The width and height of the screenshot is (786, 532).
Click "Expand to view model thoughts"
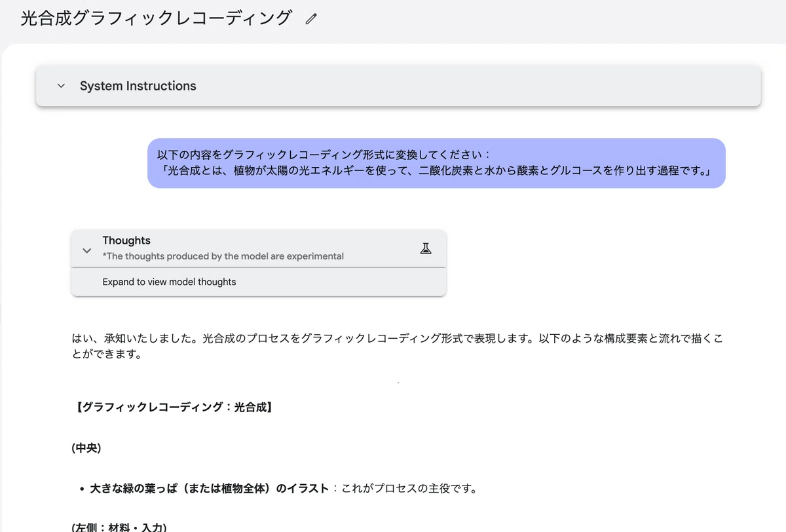[x=169, y=282]
